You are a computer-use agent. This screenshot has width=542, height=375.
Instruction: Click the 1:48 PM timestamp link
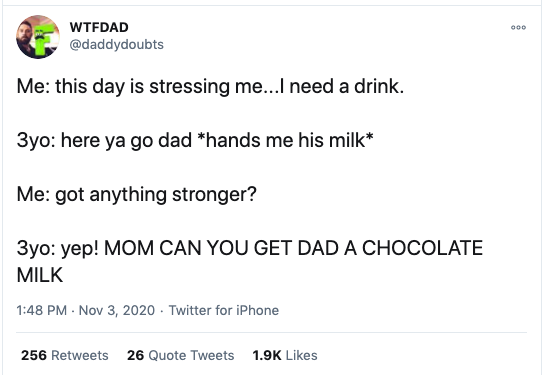coord(41,310)
